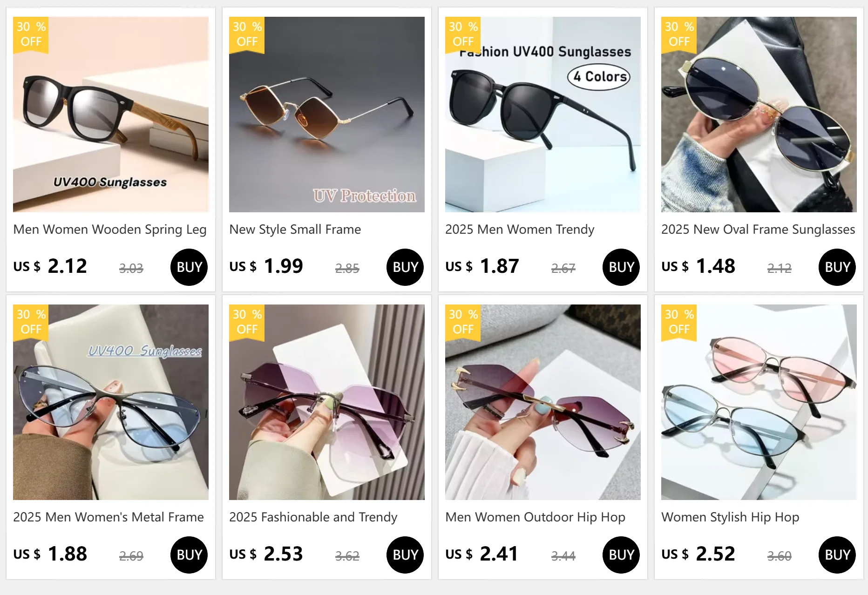Click BUY for Women Stylish Hip Hop

[x=837, y=555]
